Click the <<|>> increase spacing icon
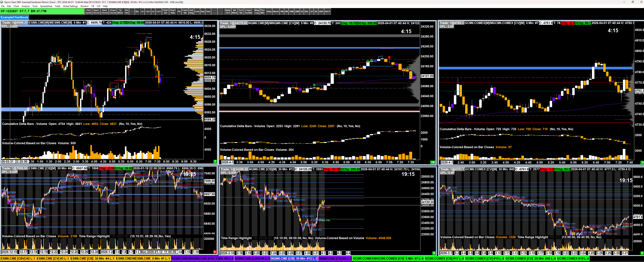The image size is (644, 262). (x=148, y=11)
